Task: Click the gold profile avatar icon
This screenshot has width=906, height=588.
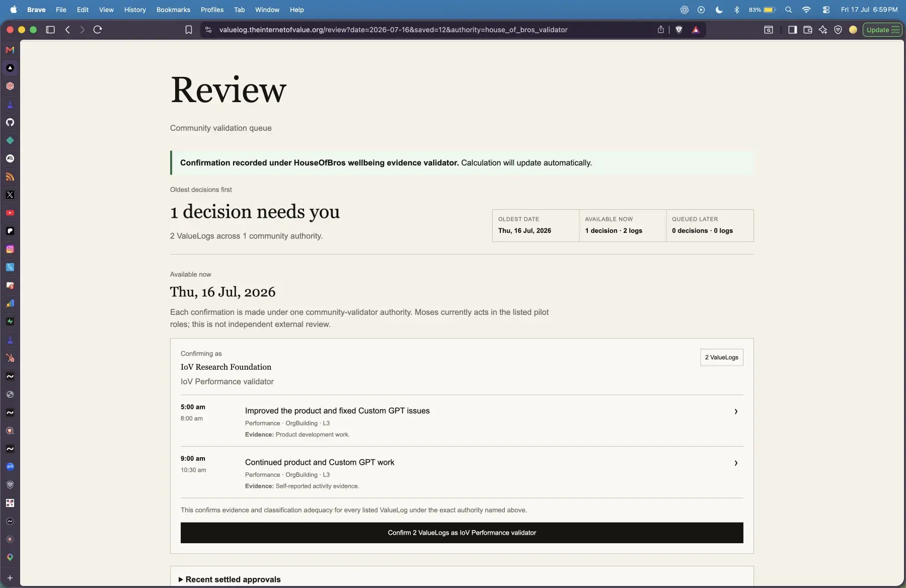Action: click(x=853, y=30)
